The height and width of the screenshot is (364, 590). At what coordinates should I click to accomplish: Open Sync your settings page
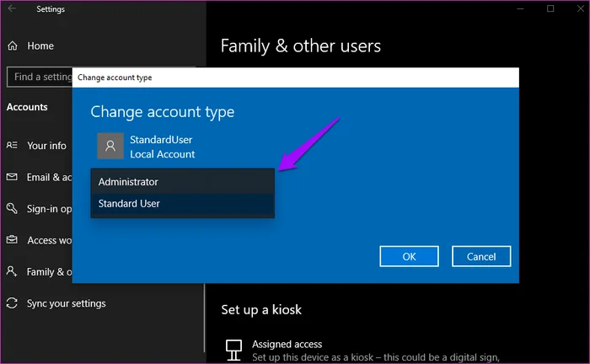[x=67, y=303]
